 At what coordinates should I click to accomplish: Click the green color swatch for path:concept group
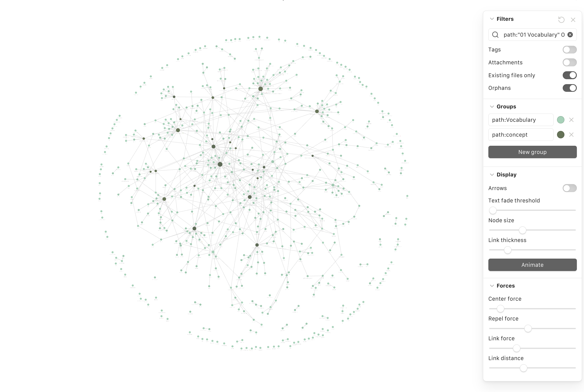pyautogui.click(x=561, y=134)
